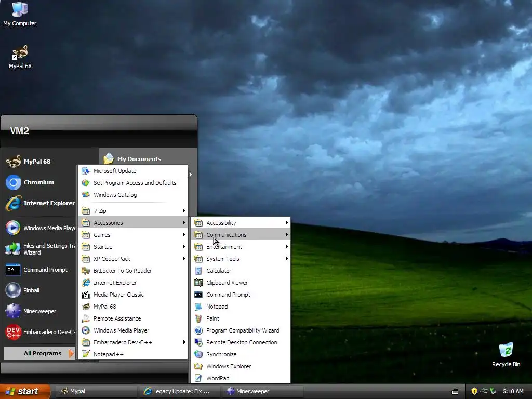Open pinned Windows Media Player in the Start menu left column

tap(39, 228)
